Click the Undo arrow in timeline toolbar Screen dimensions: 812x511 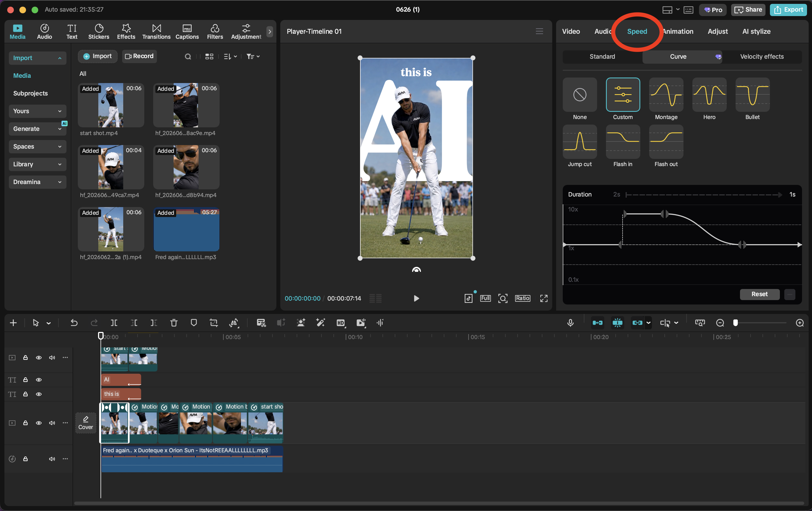74,323
